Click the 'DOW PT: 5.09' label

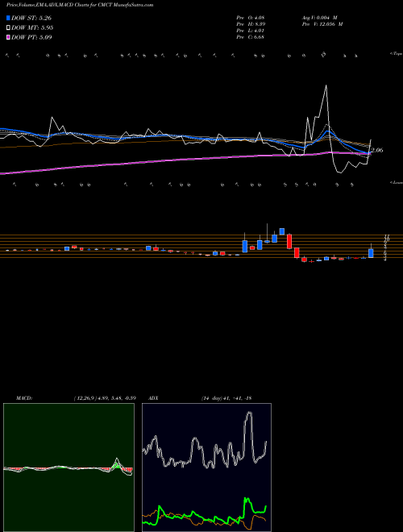[31, 37]
